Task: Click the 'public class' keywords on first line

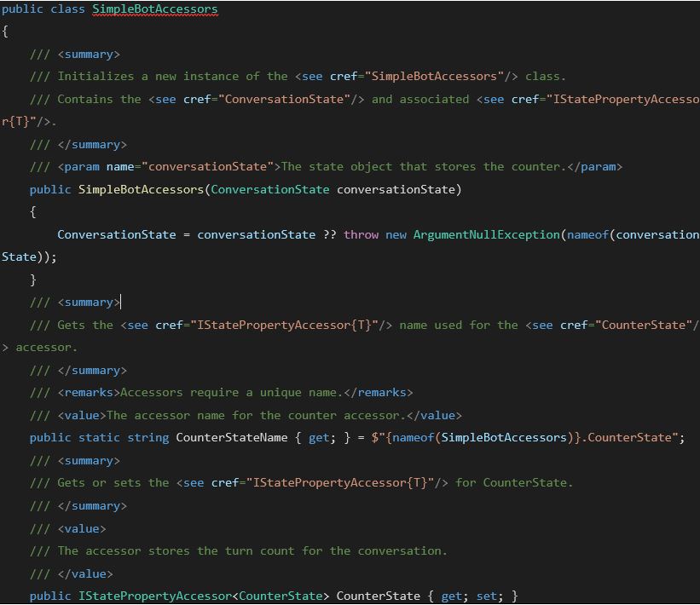Action: (43, 9)
